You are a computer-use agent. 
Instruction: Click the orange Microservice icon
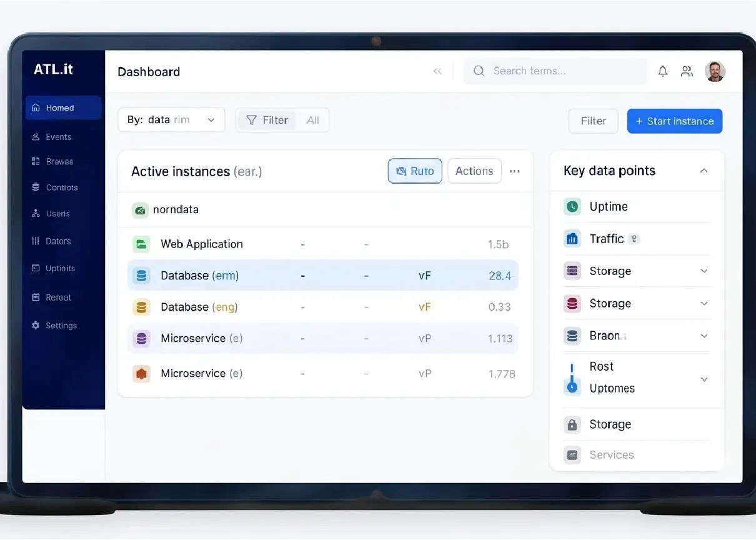coord(141,374)
